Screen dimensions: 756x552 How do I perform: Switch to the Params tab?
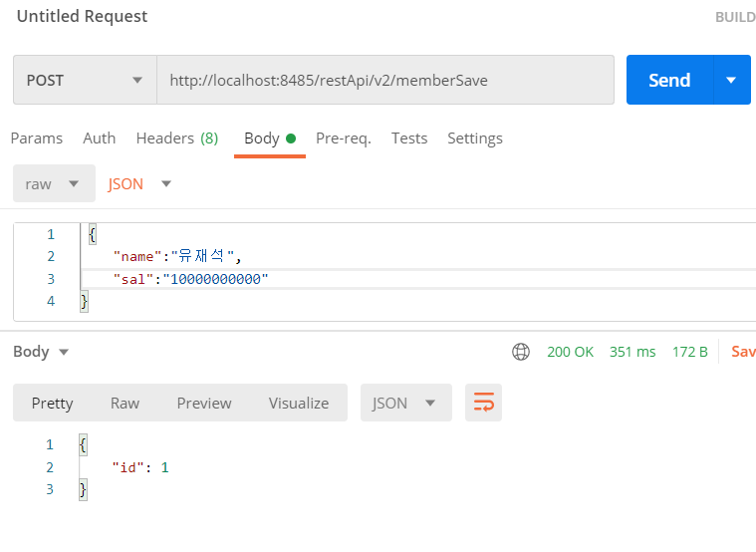[37, 138]
